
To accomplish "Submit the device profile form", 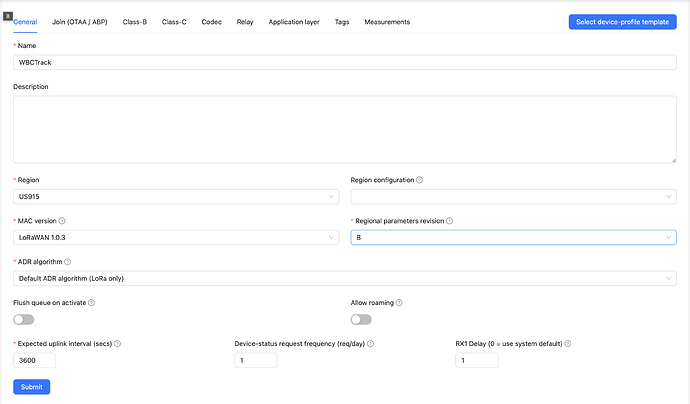I will 31,387.
